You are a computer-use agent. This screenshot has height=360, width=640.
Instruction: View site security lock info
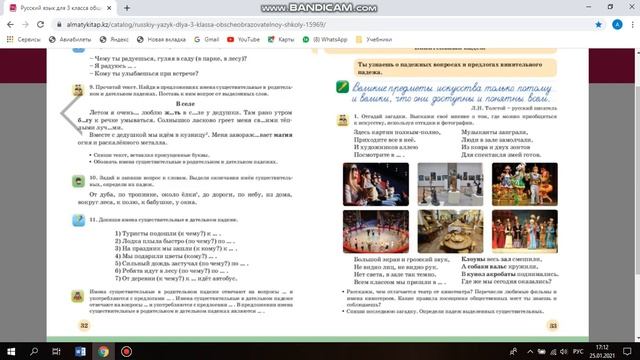(x=59, y=24)
